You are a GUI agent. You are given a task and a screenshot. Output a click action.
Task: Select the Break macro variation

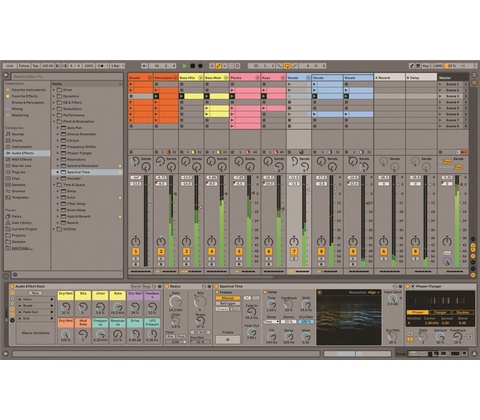[36, 306]
